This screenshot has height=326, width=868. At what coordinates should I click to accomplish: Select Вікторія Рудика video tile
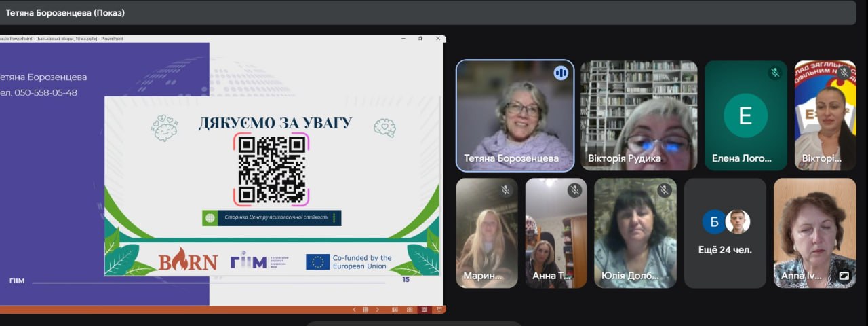point(639,115)
